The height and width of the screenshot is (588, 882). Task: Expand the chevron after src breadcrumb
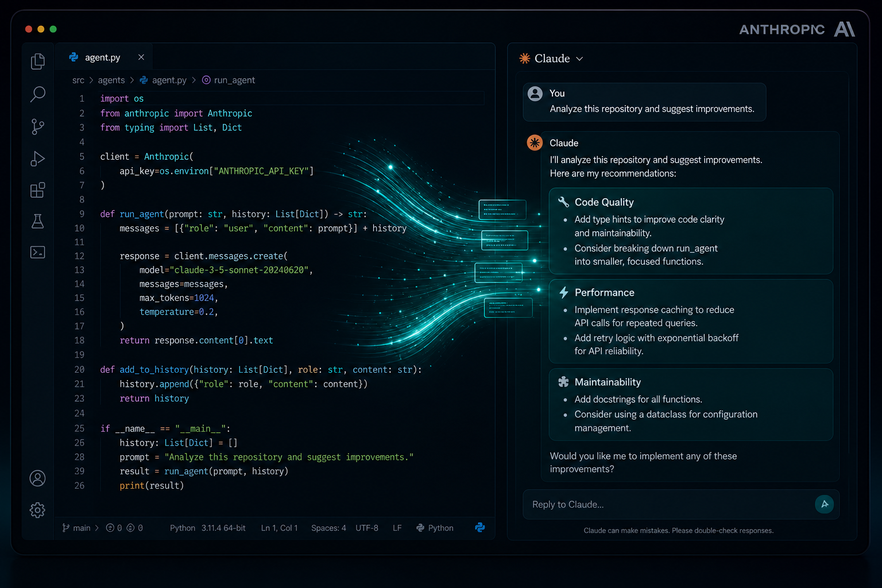point(91,80)
